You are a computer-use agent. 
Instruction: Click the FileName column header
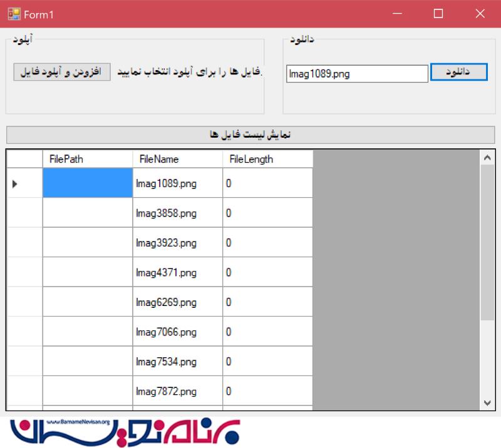(178, 159)
